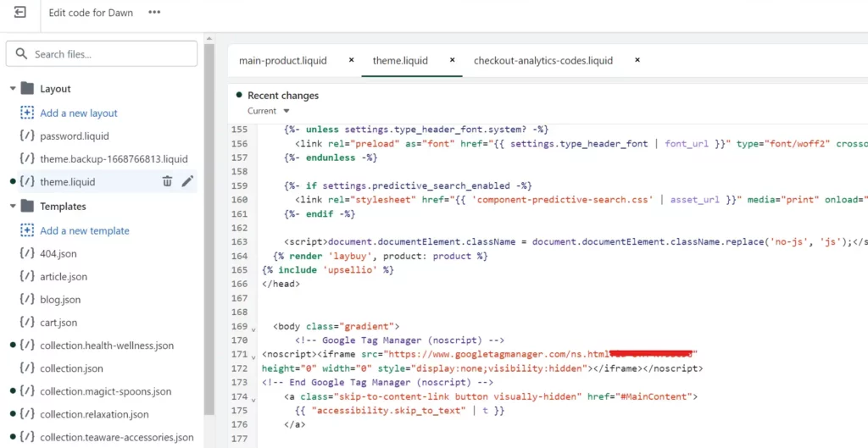The width and height of the screenshot is (868, 448).
Task: Switch to checkout-analytics-codes.liquid tab
Action: 543,60
